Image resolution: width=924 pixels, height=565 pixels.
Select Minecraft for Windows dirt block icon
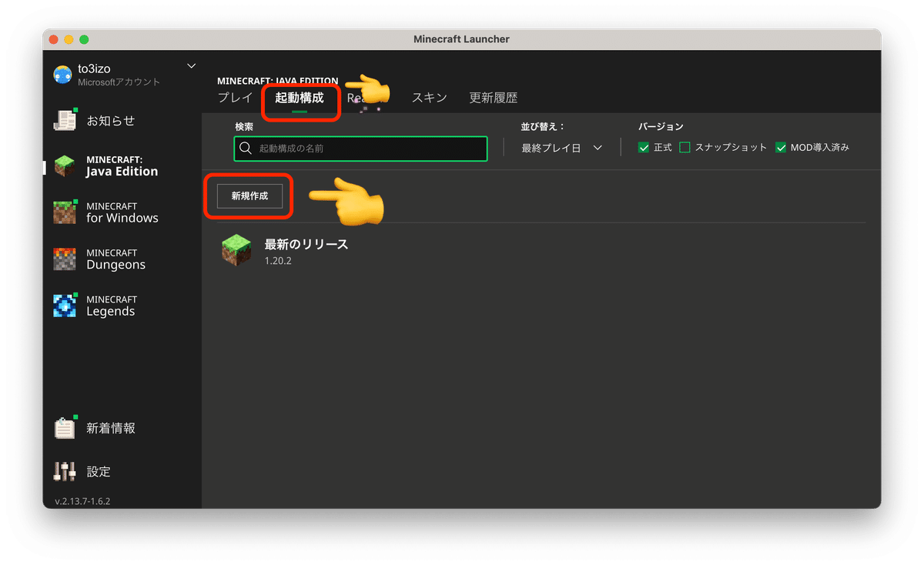(x=65, y=212)
